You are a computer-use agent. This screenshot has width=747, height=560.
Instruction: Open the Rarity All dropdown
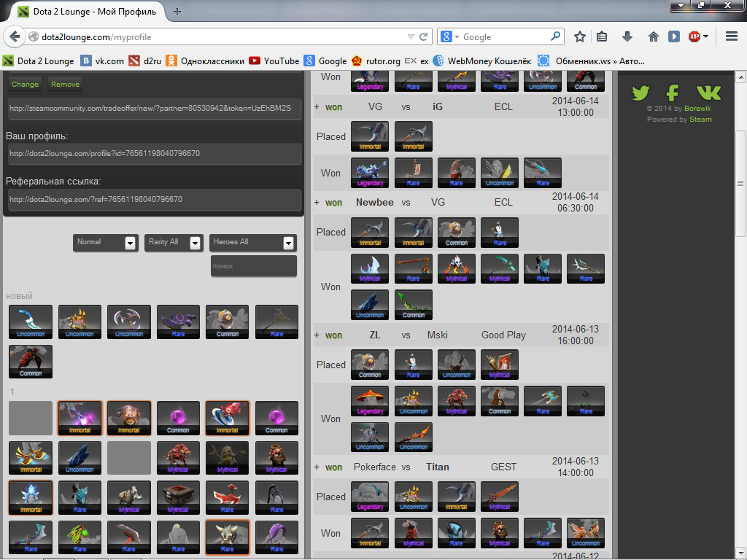point(174,242)
